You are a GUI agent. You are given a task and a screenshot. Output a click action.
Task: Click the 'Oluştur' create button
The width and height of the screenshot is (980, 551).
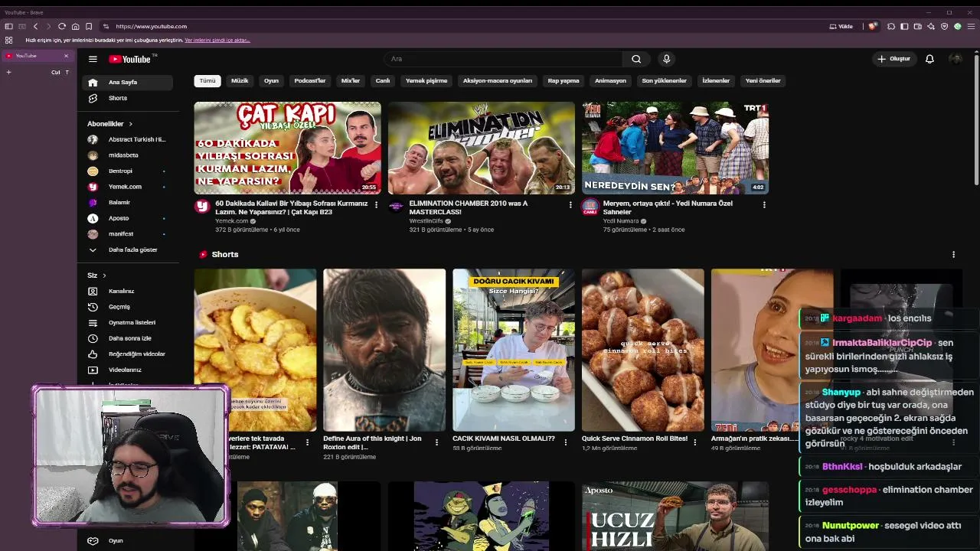pos(894,59)
